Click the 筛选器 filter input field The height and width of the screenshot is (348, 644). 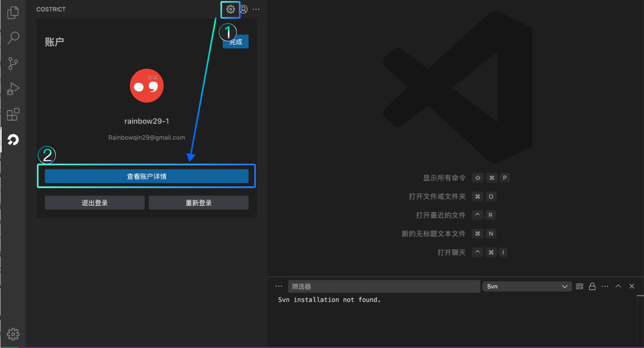pyautogui.click(x=384, y=286)
